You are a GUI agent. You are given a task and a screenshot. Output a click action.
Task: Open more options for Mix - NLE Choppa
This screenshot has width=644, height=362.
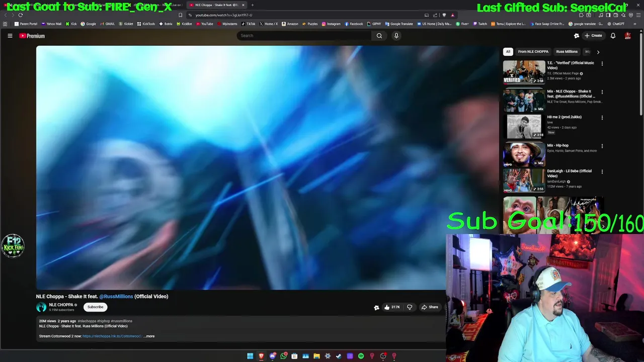602,92
